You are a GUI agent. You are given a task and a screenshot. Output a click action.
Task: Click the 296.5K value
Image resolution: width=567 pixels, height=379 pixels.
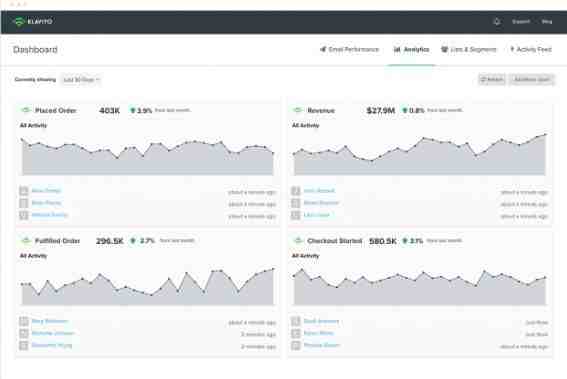[x=110, y=241]
